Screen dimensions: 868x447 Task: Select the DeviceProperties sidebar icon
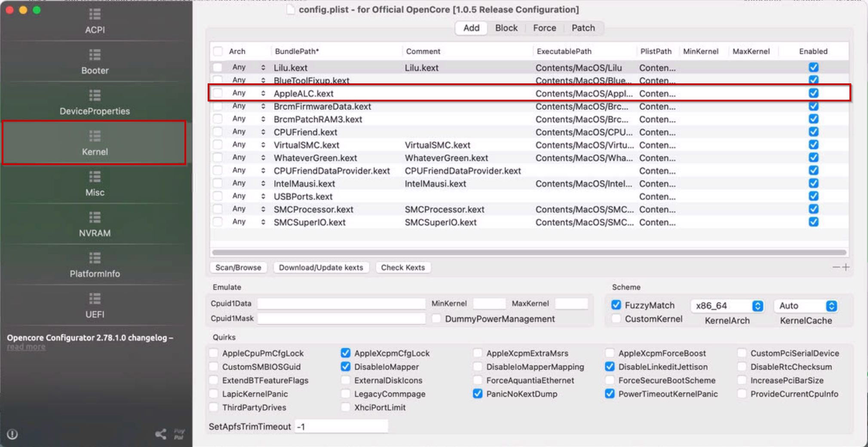pos(95,95)
